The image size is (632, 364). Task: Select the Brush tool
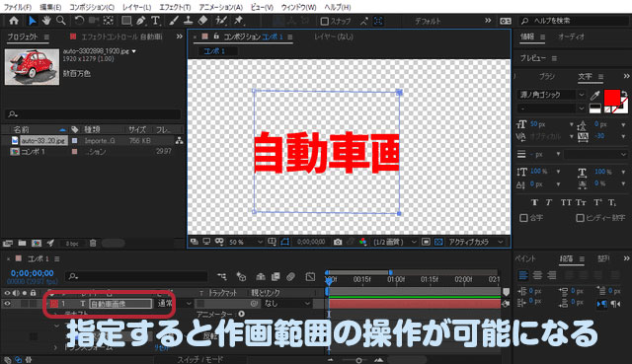(x=174, y=21)
